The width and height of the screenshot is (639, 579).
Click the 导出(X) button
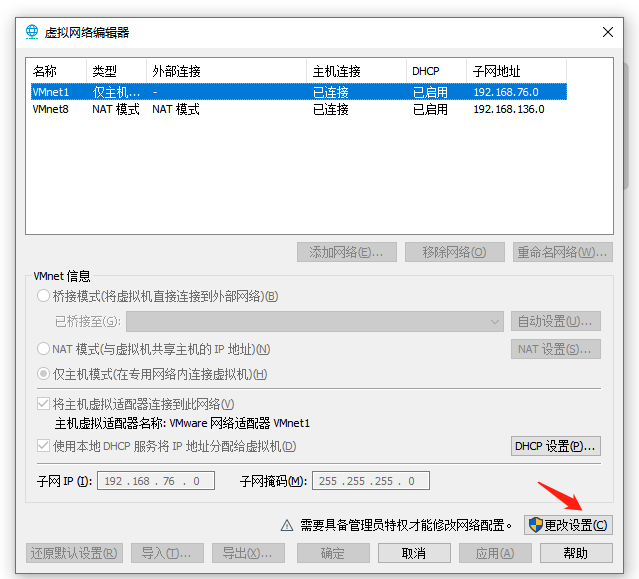[248, 553]
